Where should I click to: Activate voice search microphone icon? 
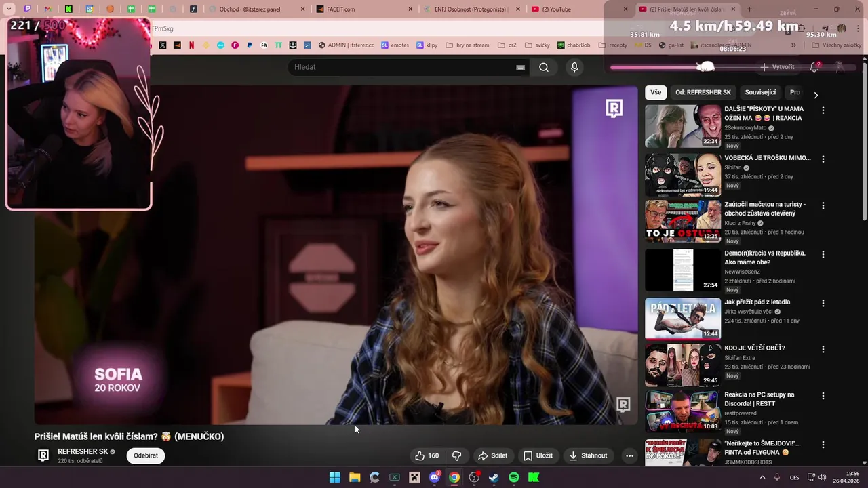point(574,67)
